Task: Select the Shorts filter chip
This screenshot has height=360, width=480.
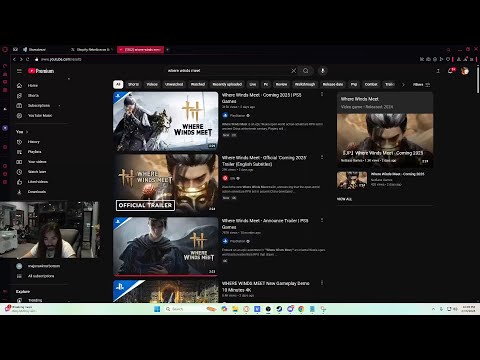Action: [x=133, y=84]
